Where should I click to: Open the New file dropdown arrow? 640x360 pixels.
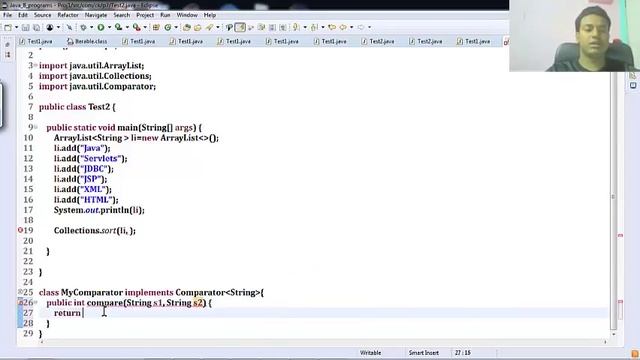pos(16,27)
